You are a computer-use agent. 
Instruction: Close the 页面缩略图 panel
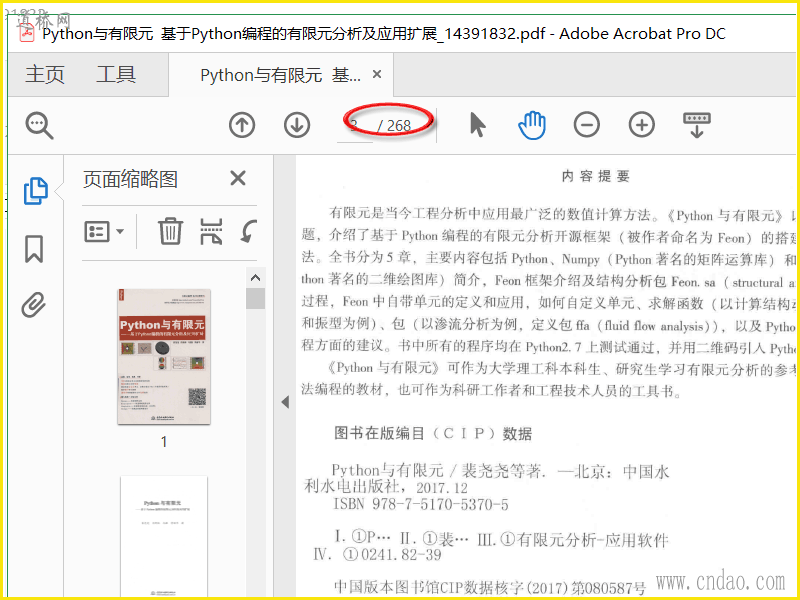click(x=238, y=179)
